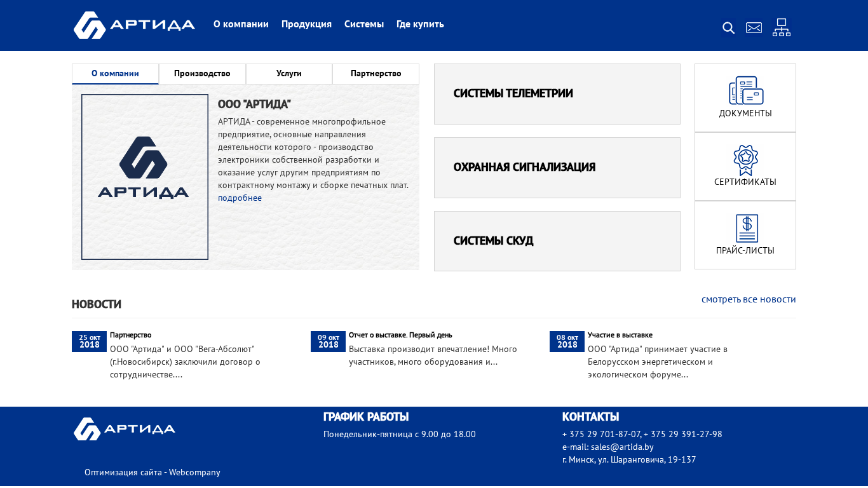Click the КОНТАКТЫ footer heading

pos(591,417)
